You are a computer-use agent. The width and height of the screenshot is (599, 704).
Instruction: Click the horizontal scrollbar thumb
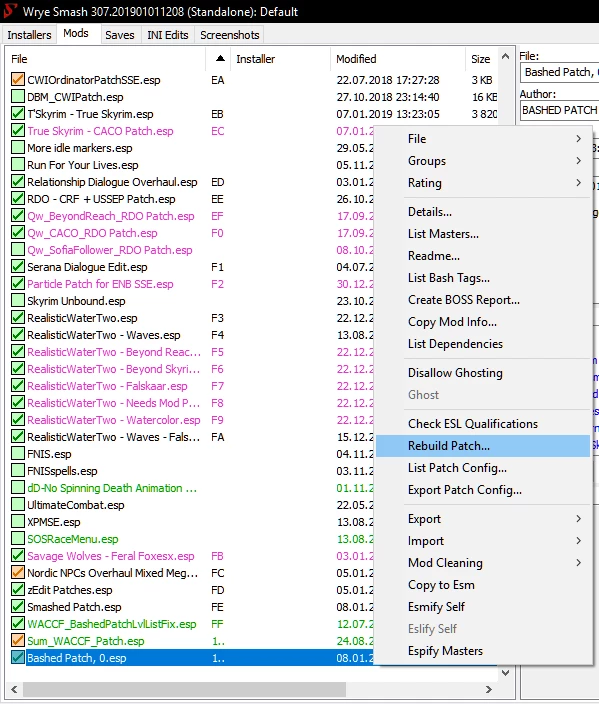pos(185,689)
